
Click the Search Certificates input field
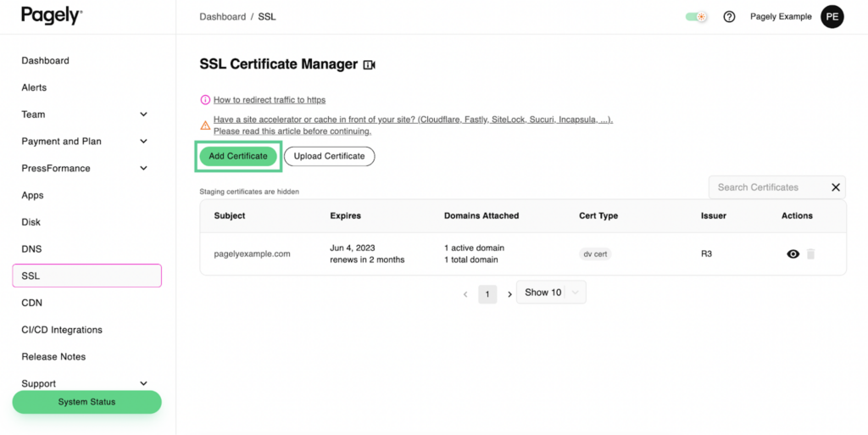point(767,187)
